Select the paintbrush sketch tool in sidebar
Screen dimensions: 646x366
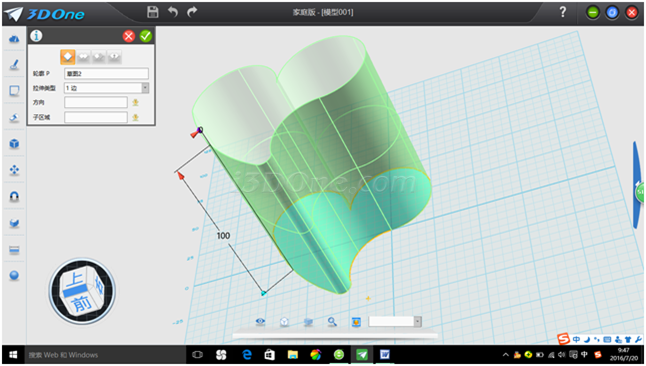pyautogui.click(x=14, y=64)
